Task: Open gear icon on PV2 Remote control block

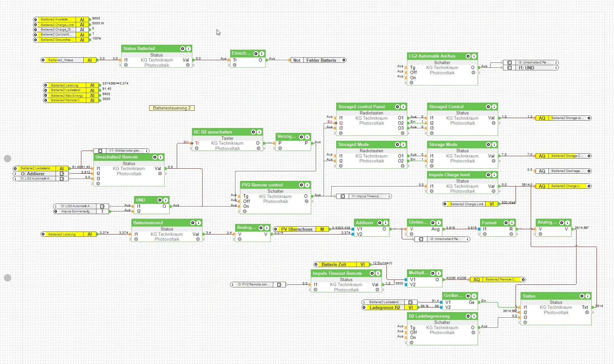Action: pyautogui.click(x=301, y=185)
